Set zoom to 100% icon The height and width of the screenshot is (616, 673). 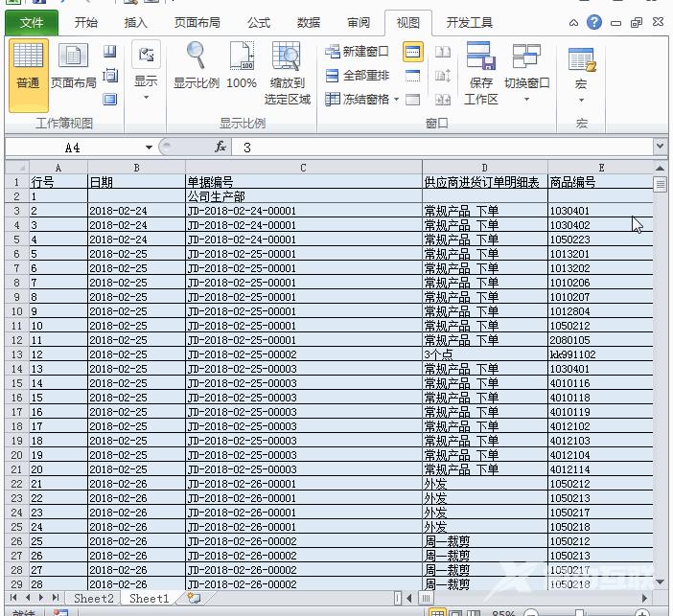click(241, 65)
